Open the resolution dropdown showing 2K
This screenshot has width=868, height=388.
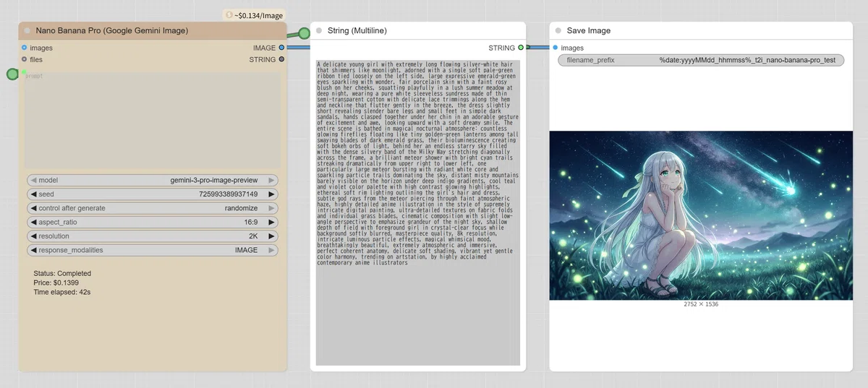[153, 236]
